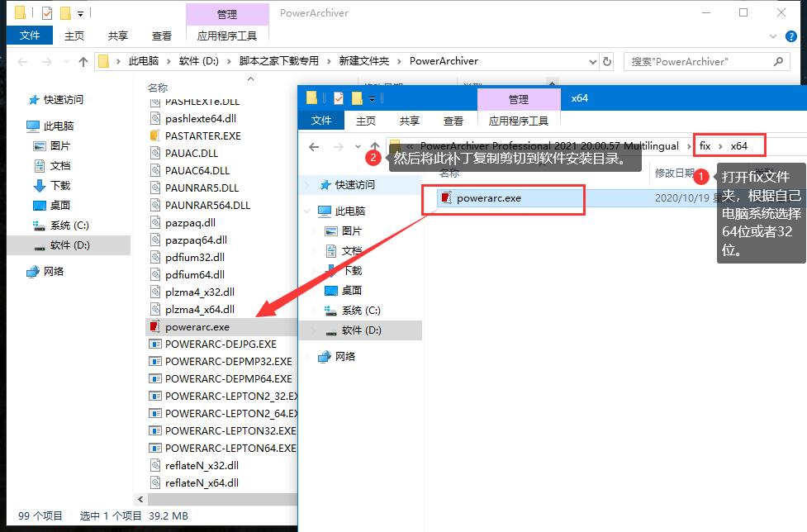Screen dimensions: 807x532
Task: Select 网络 in the PowerArchiver sidebar
Action: click(x=53, y=272)
